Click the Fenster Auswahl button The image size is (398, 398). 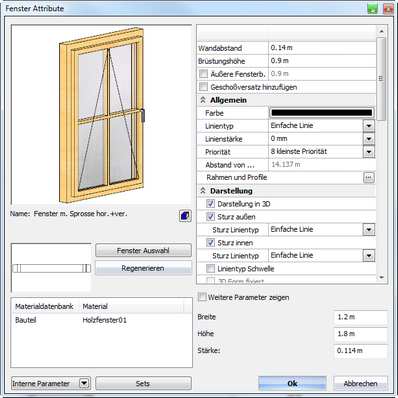point(143,250)
